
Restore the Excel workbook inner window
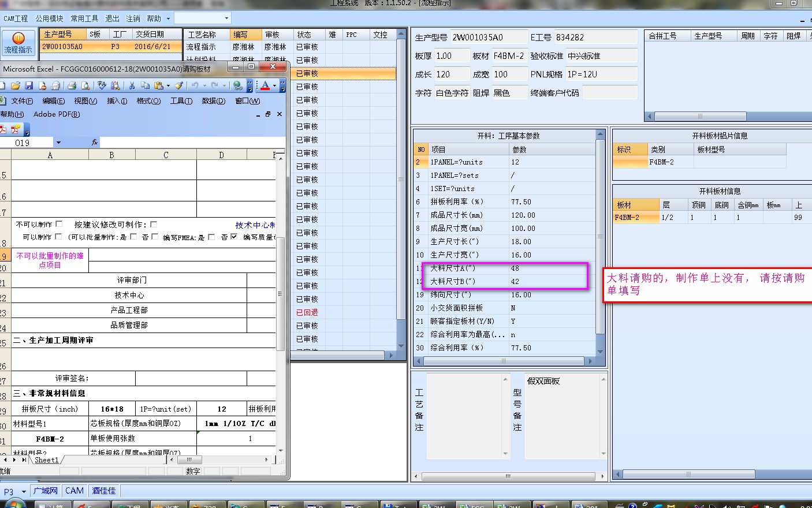click(267, 114)
